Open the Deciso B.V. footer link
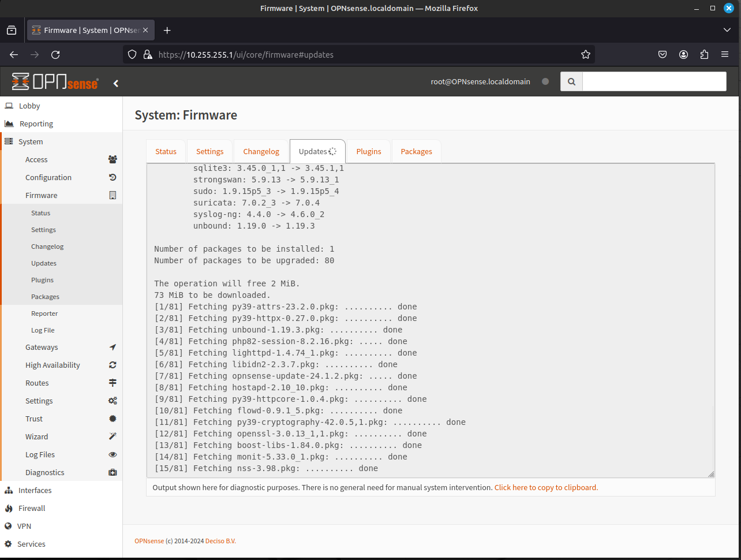Viewport: 741px width, 560px height. (x=220, y=541)
